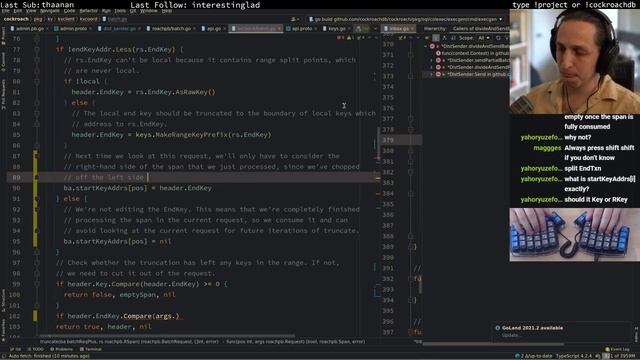
Task: Open the Help menu
Action: (x=167, y=11)
